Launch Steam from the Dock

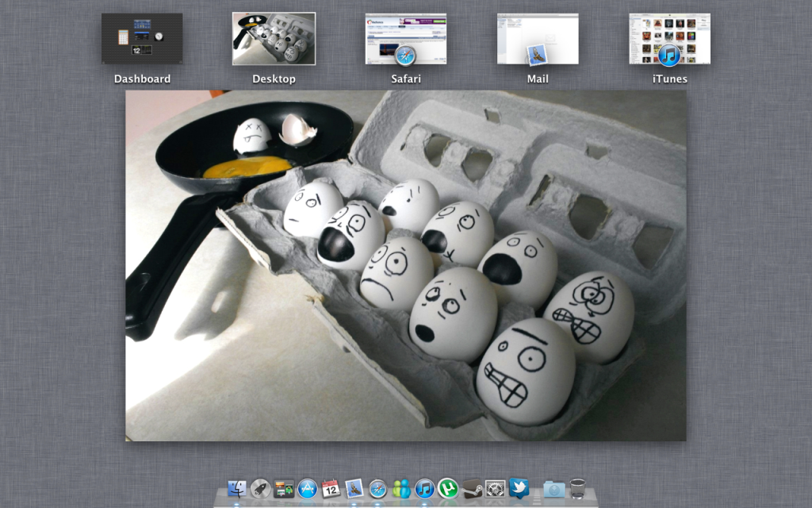pos(472,488)
